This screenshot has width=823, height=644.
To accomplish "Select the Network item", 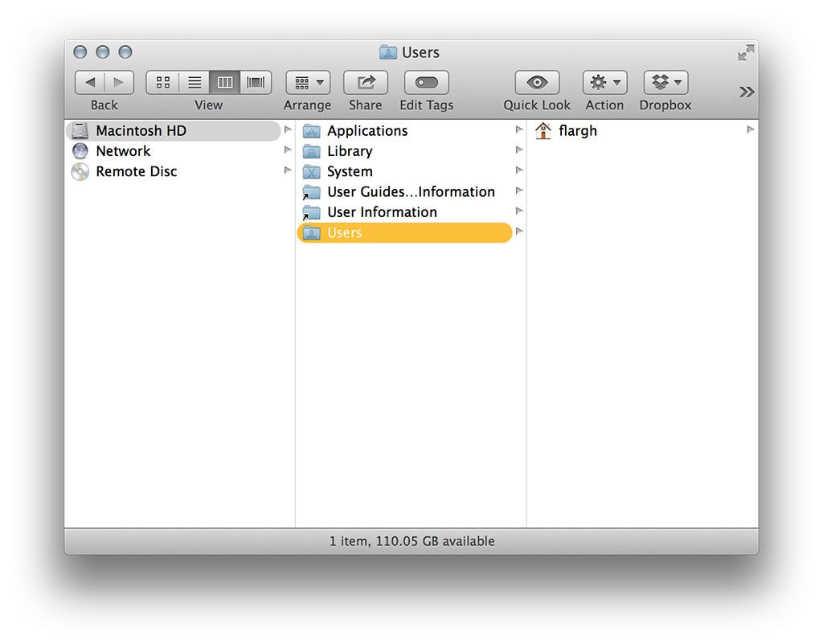I will click(x=123, y=151).
